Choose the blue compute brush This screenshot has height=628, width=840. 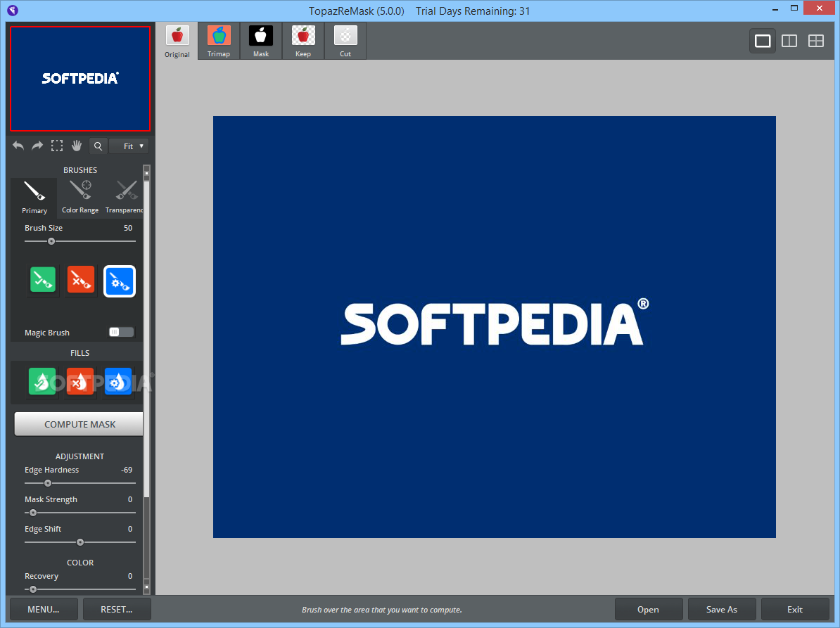point(120,281)
